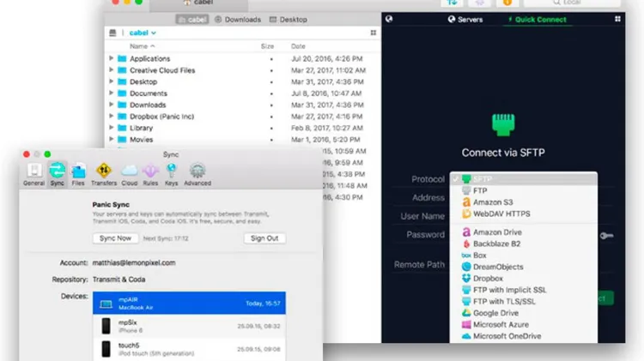Switch to Quick Connect tab

[x=538, y=19]
